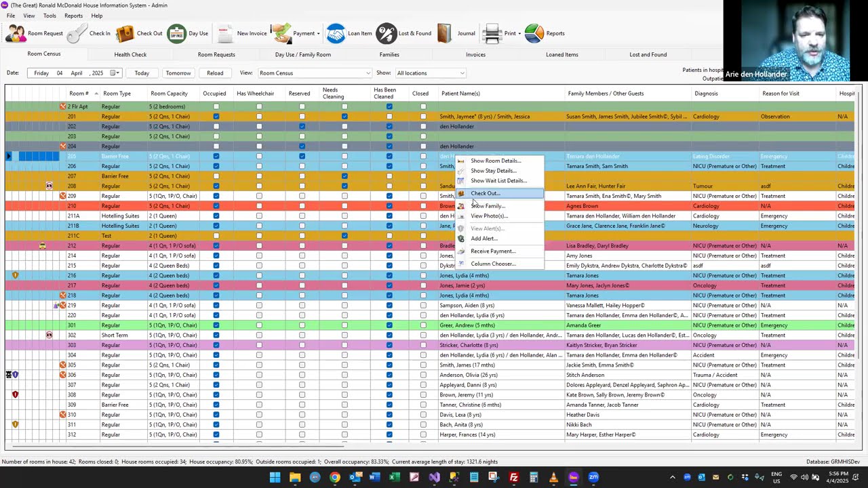Open Zoom from the taskbar
This screenshot has width=868, height=488.
pos(593,477)
